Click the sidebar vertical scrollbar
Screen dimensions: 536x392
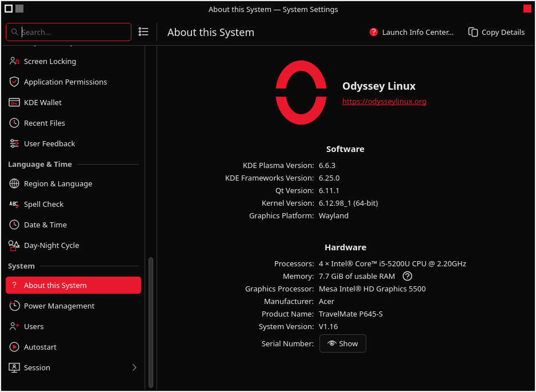coord(151,322)
